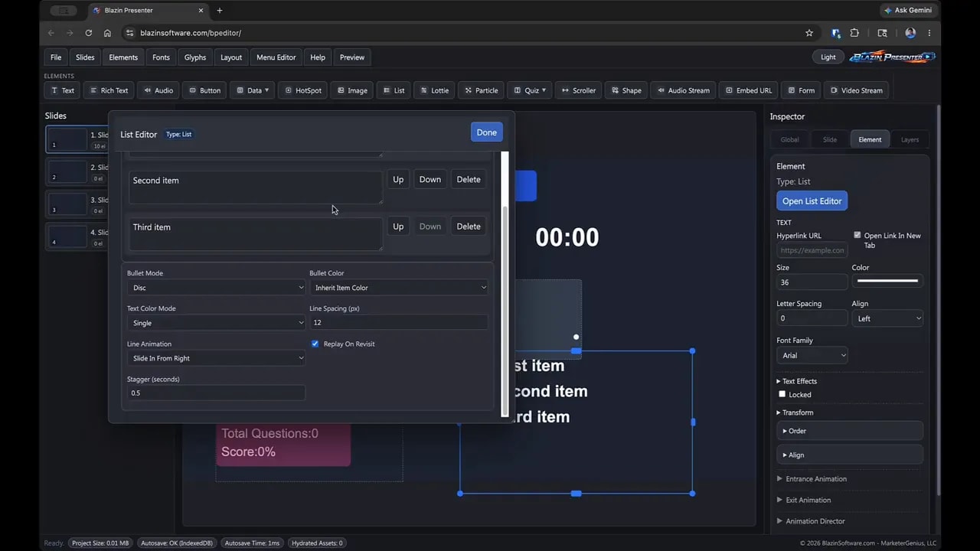
Task: Pick the text Color swatch
Action: (x=887, y=281)
